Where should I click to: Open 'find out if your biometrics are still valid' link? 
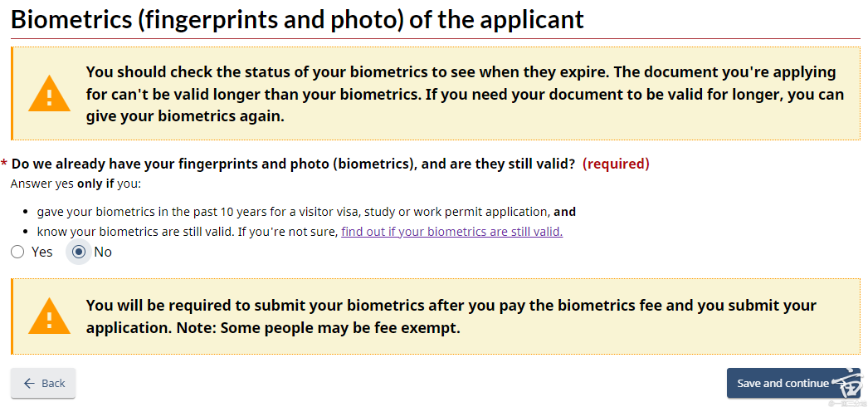(x=451, y=232)
